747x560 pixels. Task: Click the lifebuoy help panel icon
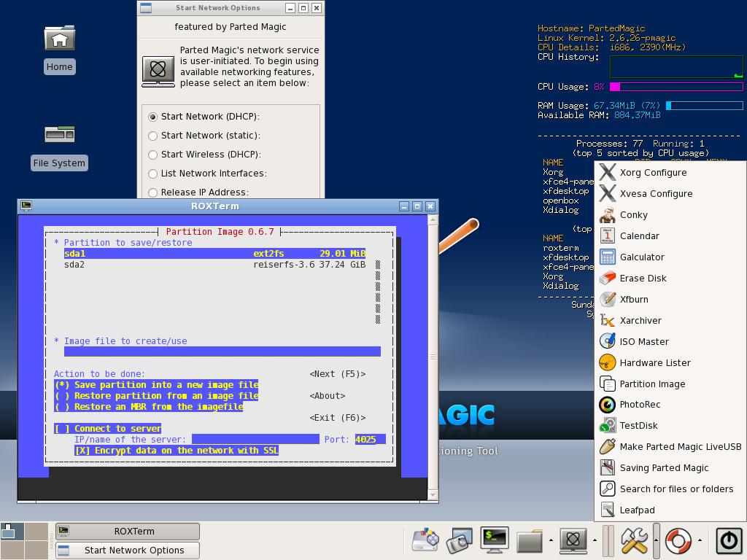click(678, 540)
